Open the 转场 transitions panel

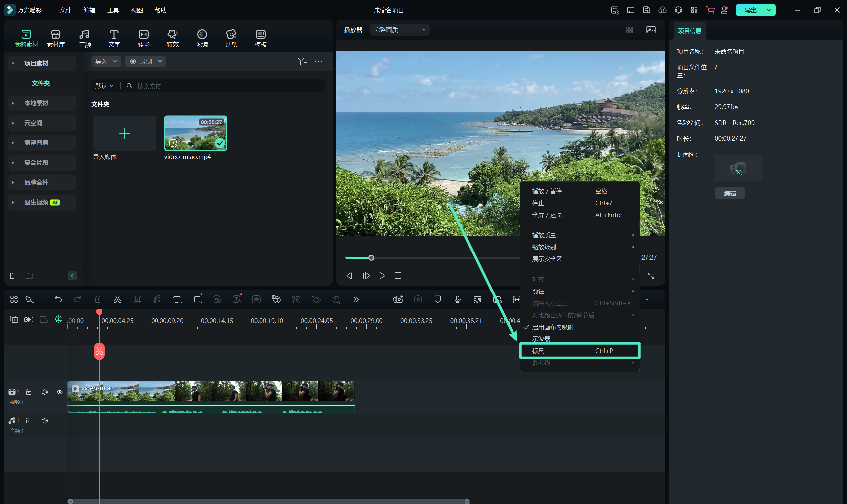144,38
